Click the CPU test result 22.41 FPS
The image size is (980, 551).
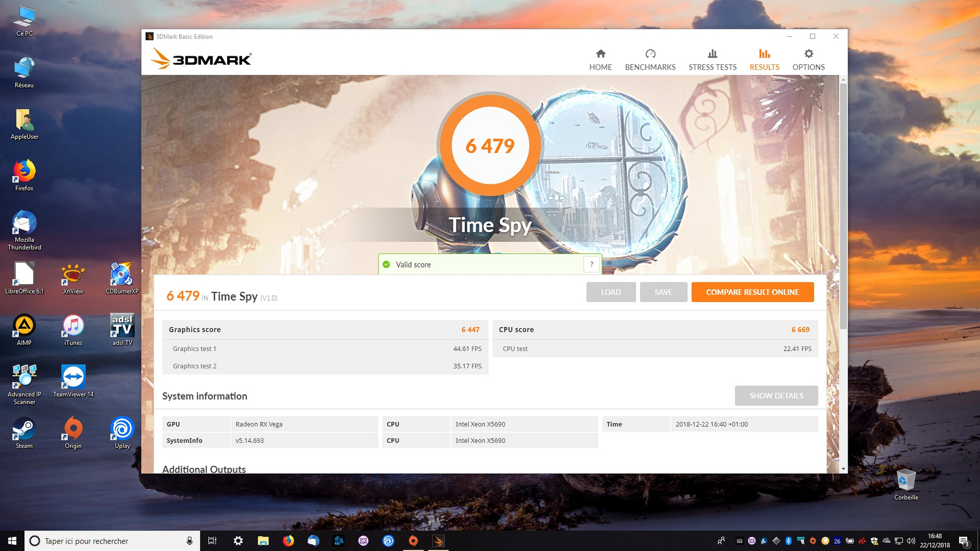pos(797,349)
